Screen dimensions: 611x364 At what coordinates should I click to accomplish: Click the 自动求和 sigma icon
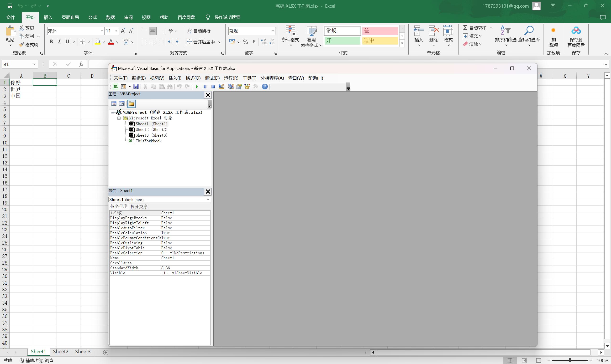click(465, 28)
